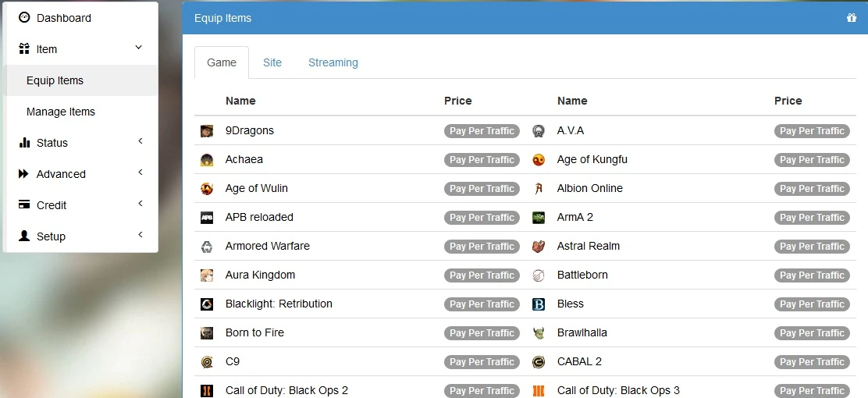Click Pay Per Traffic badge for Battleborn

click(812, 275)
